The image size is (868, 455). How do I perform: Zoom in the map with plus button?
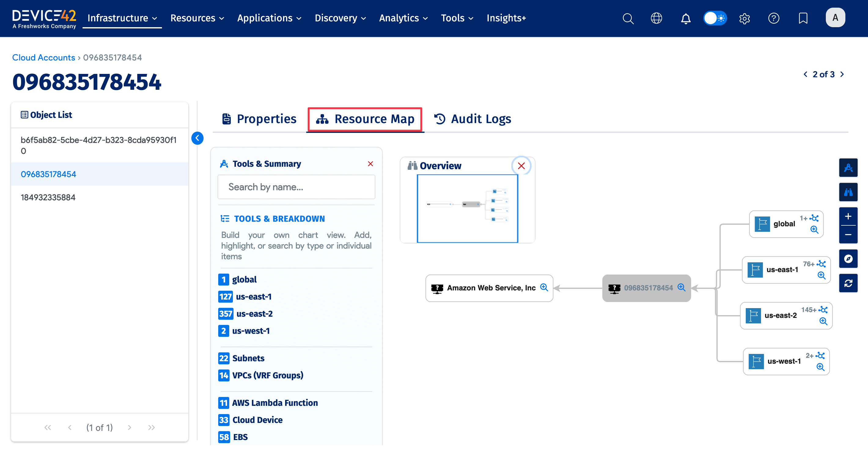point(848,217)
